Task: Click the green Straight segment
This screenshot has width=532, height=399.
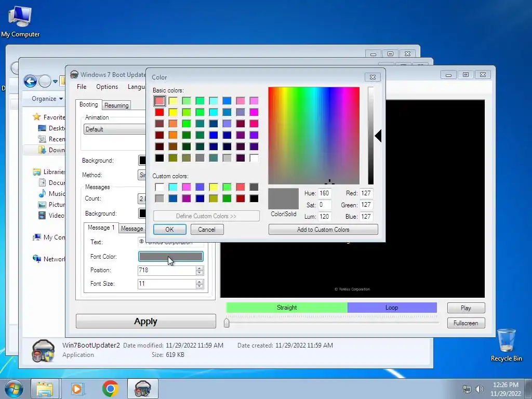Action: pyautogui.click(x=287, y=308)
